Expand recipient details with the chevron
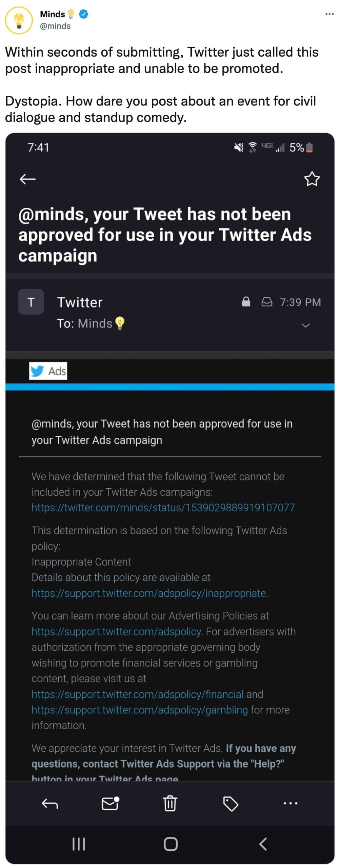 point(305,325)
